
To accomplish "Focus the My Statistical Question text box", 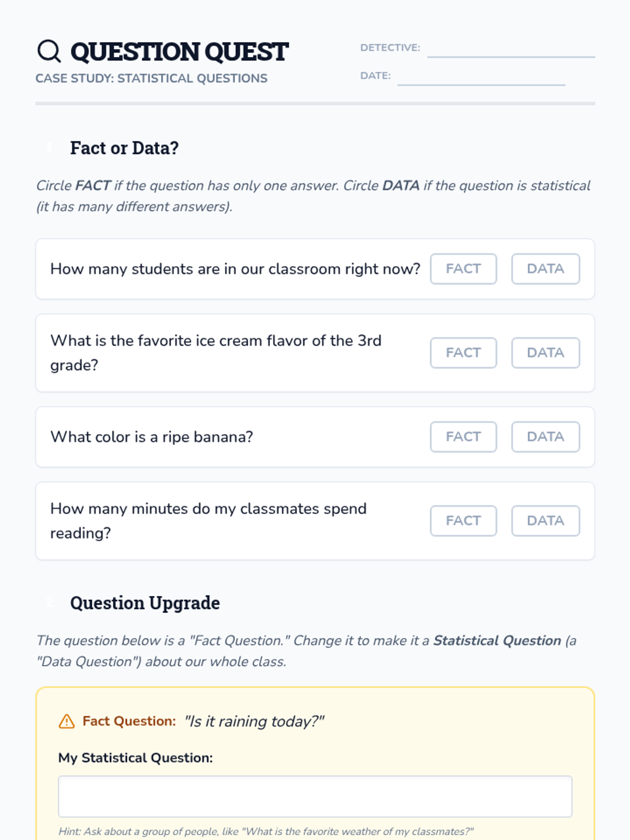I will coord(315,796).
